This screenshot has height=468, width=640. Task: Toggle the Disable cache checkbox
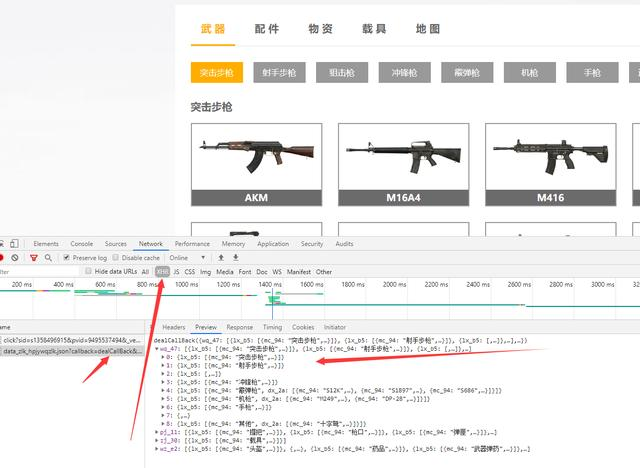click(x=116, y=257)
